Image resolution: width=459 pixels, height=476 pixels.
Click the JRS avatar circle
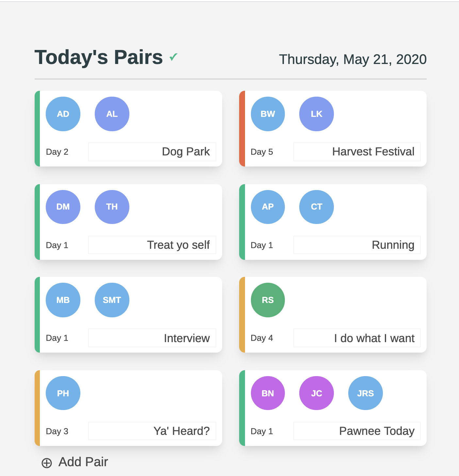(x=366, y=393)
